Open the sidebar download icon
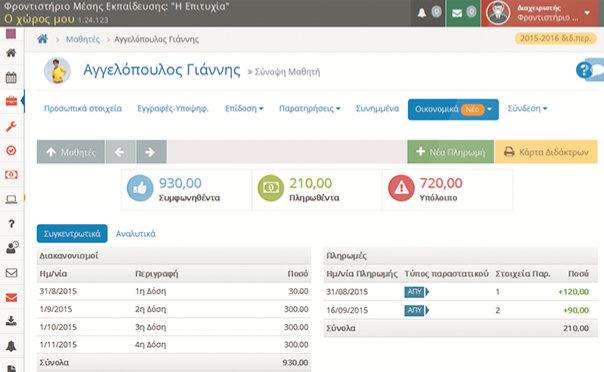This screenshot has height=372, width=604. [x=11, y=321]
